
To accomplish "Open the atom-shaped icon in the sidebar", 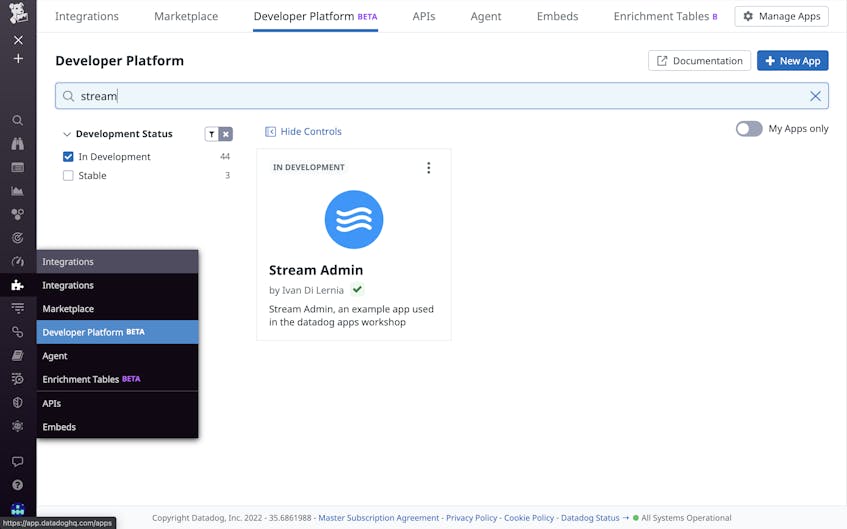I will [x=18, y=426].
